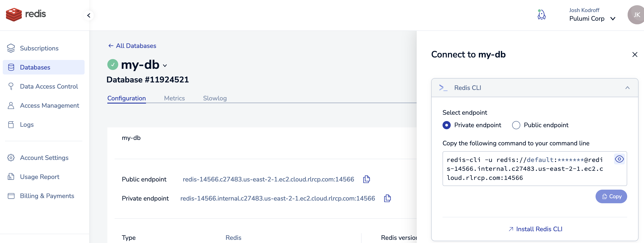The image size is (644, 243).
Task: Close the Connect to my-db panel
Action: [634, 55]
